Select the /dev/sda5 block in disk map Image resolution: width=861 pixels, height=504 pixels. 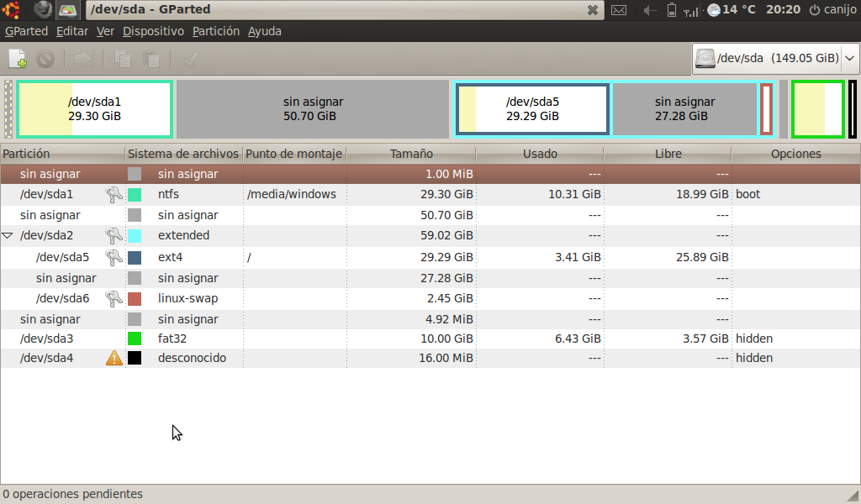532,108
